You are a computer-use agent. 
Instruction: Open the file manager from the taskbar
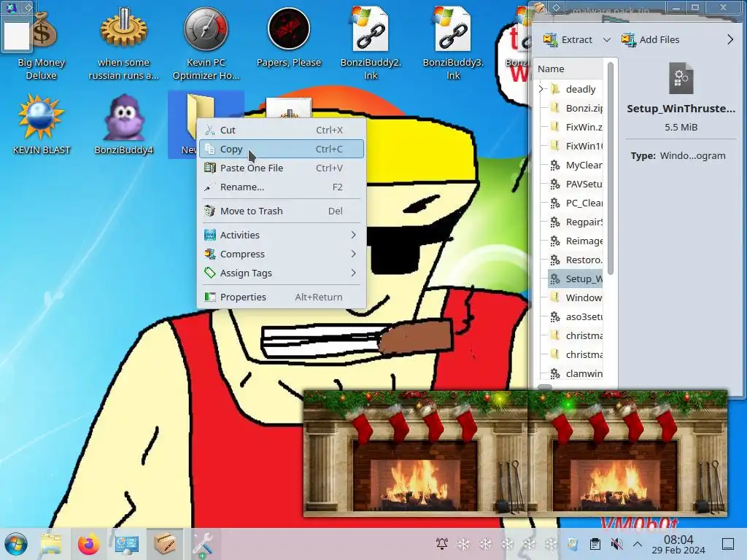click(x=51, y=544)
